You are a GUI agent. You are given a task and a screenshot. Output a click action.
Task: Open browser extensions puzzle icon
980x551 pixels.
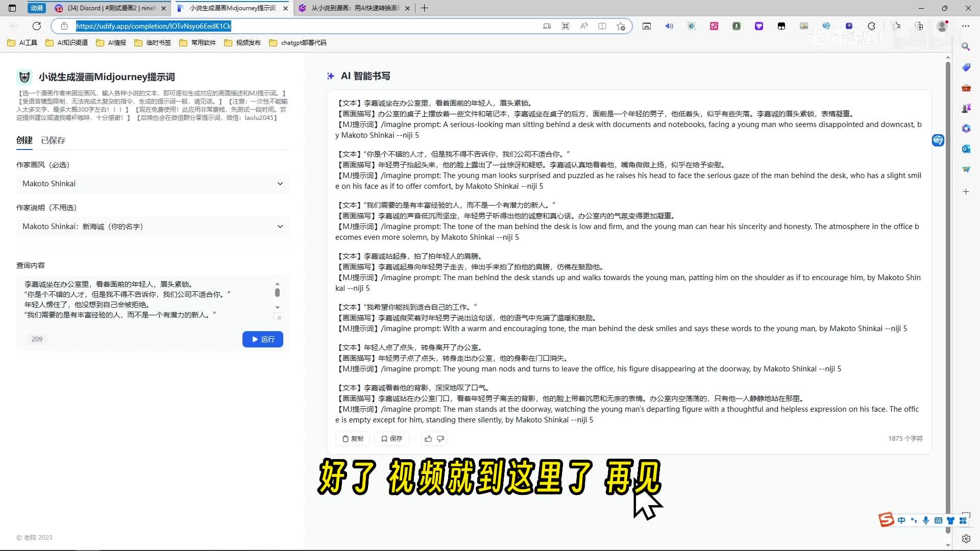coord(871,26)
